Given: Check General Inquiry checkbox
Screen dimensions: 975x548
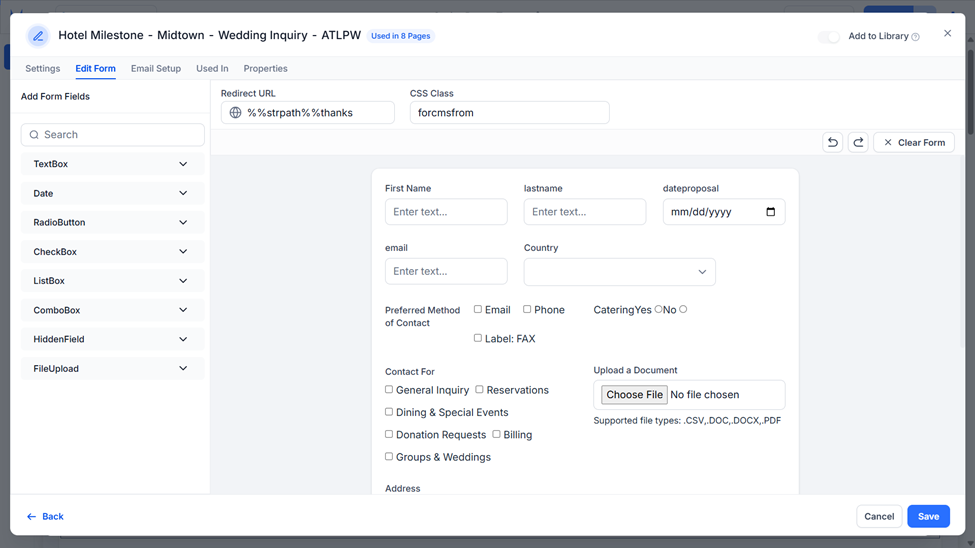Looking at the screenshot, I should 389,389.
